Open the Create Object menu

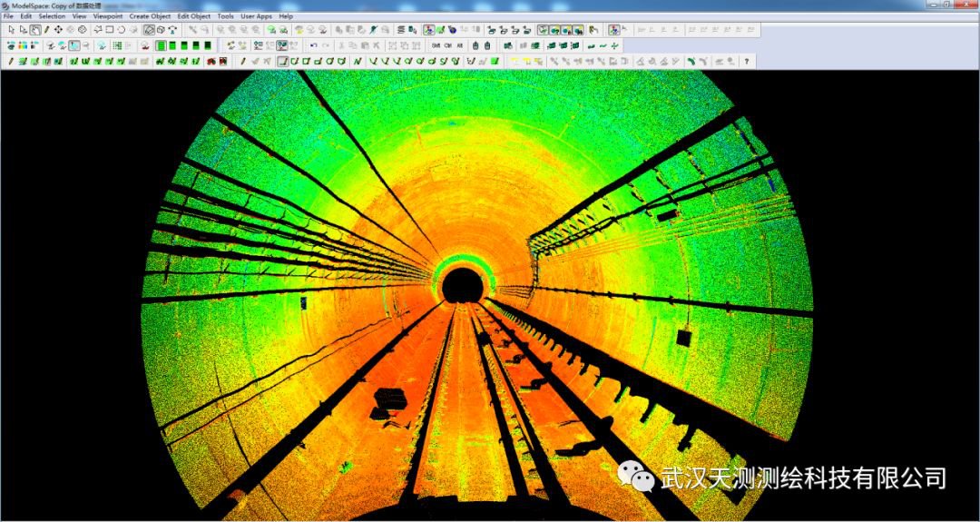(150, 16)
